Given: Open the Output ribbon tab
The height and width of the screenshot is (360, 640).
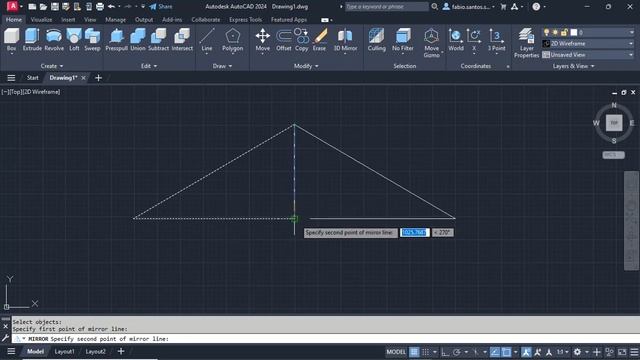Looking at the screenshot, I should pyautogui.click(x=144, y=20).
